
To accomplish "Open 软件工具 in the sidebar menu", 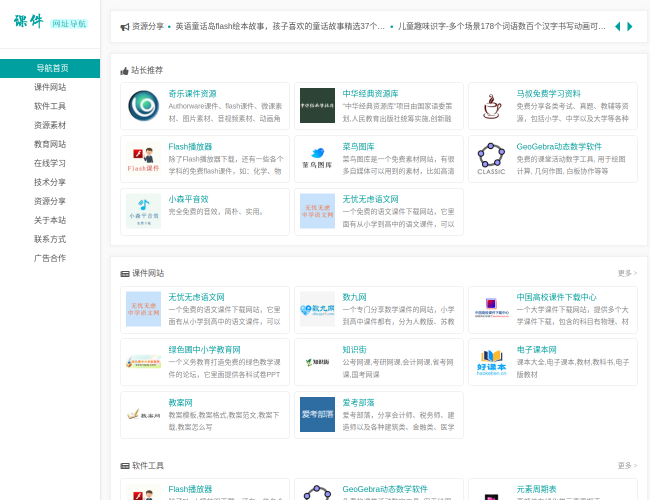I will (x=50, y=106).
